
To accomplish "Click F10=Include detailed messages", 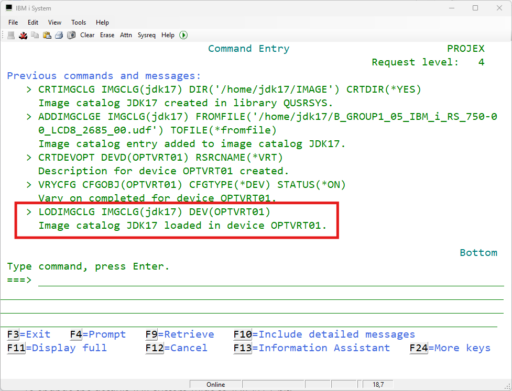I will [x=324, y=334].
